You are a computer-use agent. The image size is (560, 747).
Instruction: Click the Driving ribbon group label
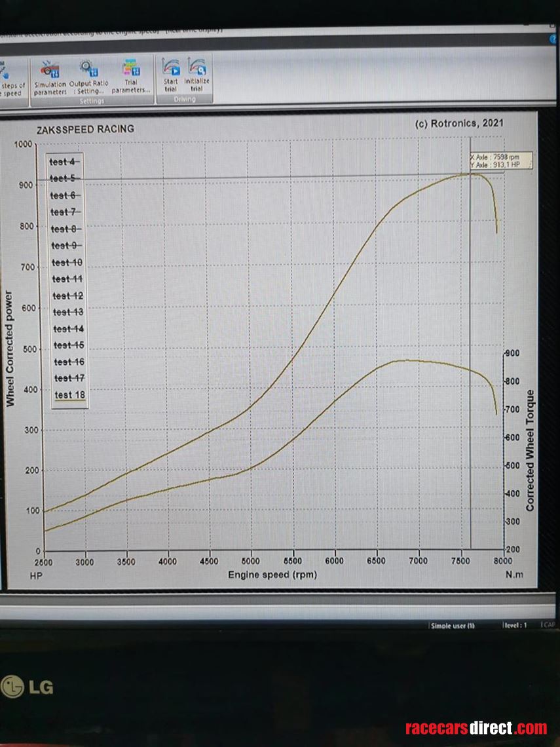point(184,100)
